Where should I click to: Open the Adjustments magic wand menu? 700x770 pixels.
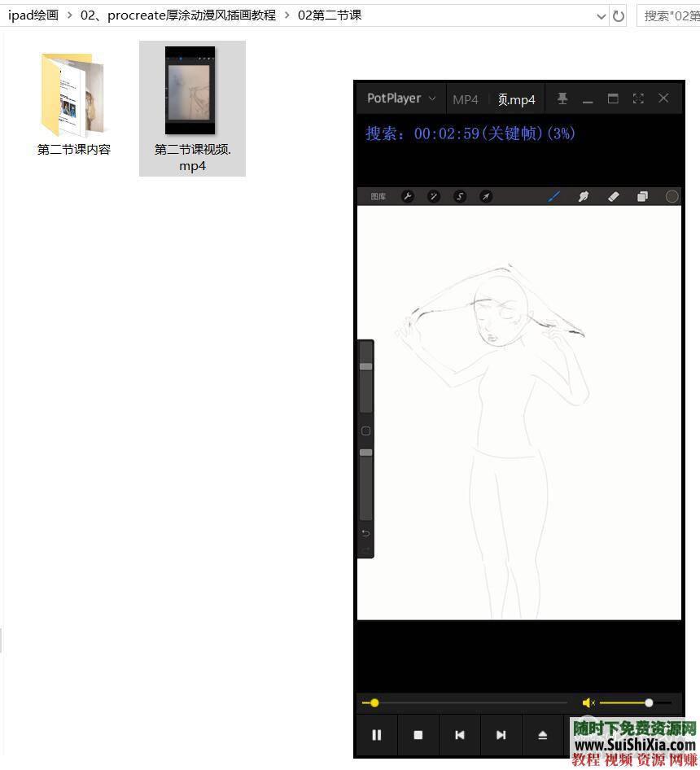pos(434,196)
